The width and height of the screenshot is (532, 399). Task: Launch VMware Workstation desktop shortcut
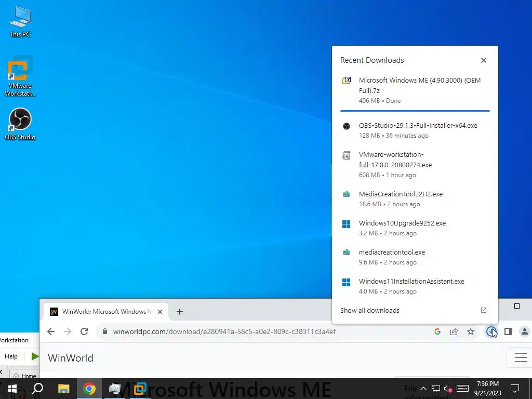coord(20,76)
